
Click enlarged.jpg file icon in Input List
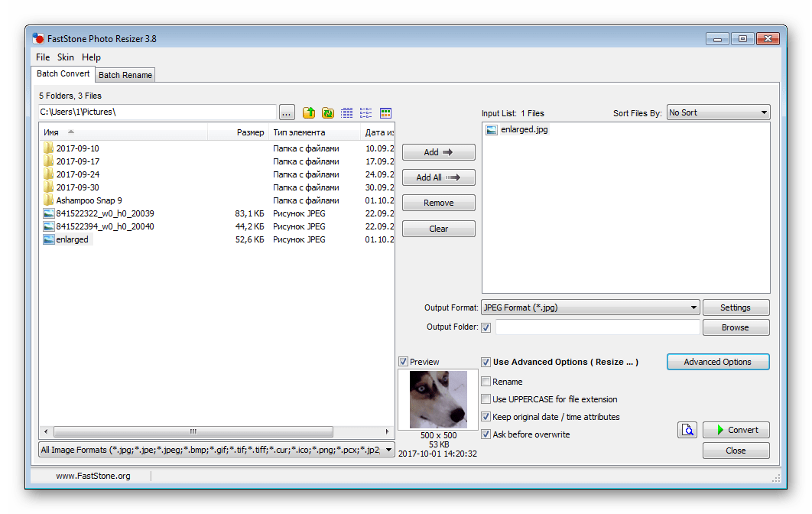492,129
